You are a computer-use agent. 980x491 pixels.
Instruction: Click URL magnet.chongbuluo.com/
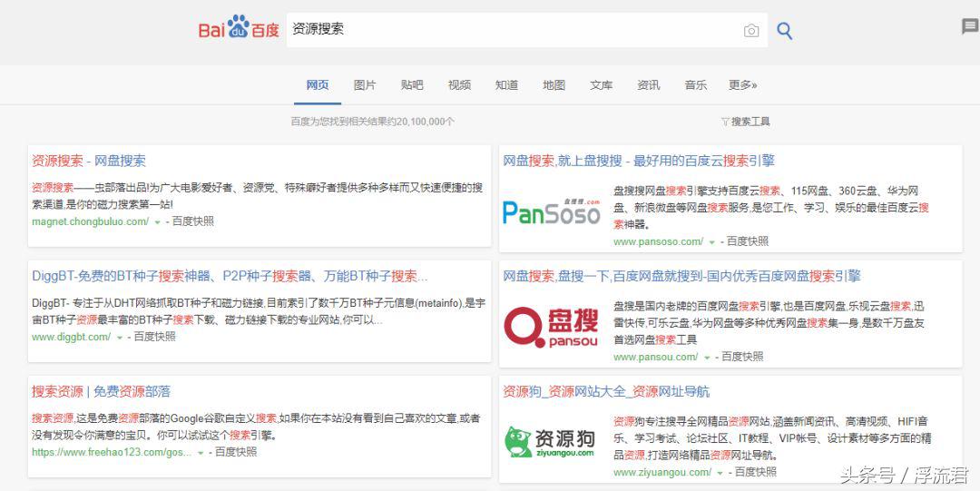(x=91, y=221)
